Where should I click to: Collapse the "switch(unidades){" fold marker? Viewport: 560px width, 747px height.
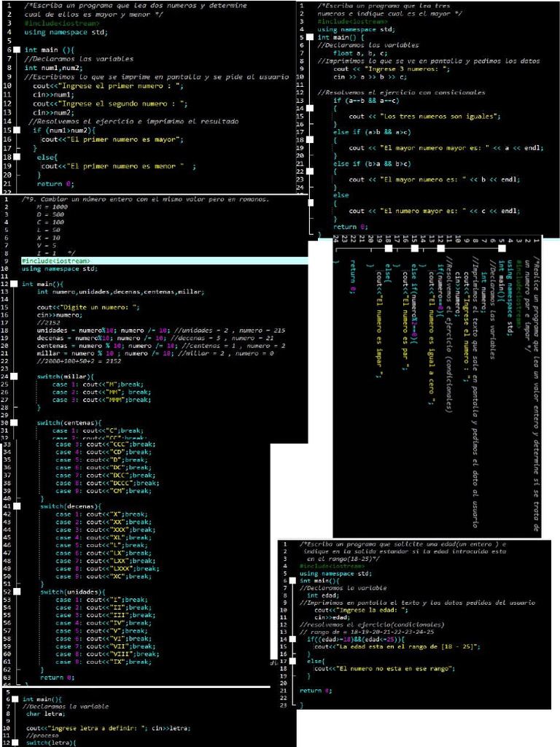click(x=16, y=592)
